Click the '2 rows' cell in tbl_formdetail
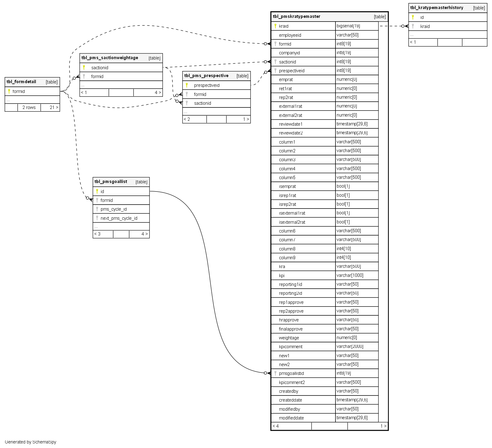The height and width of the screenshot is (448, 492). [29, 107]
